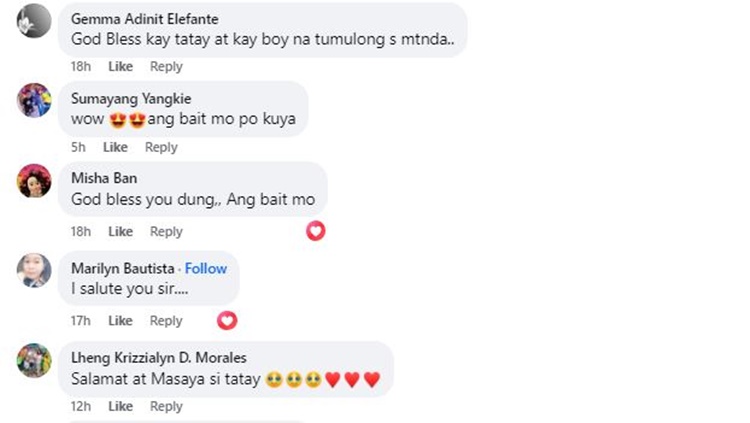
Task: Reply to Lheng Krizzialyn D. Morales' comment
Action: (166, 406)
